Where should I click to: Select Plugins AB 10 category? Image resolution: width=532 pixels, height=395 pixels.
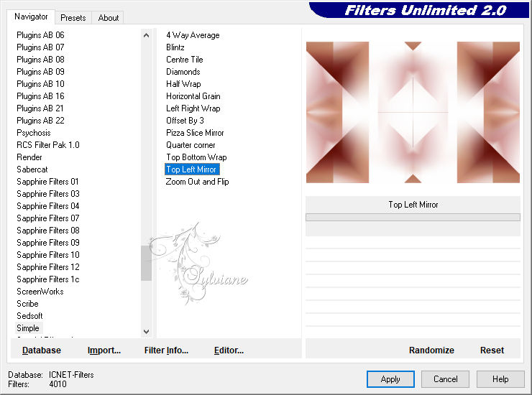[40, 84]
